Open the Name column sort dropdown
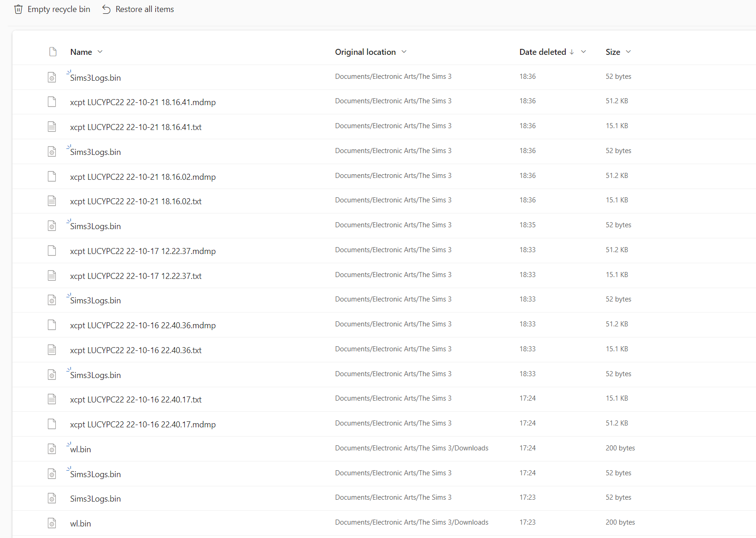This screenshot has width=756, height=538. [100, 52]
